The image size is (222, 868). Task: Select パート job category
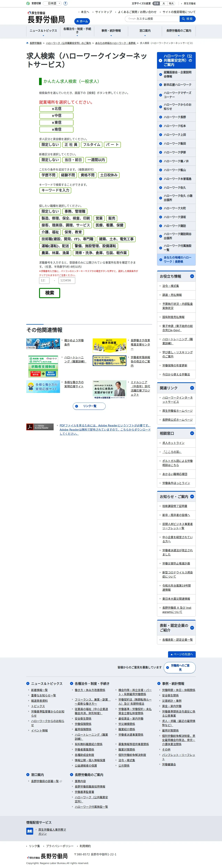tap(112, 145)
